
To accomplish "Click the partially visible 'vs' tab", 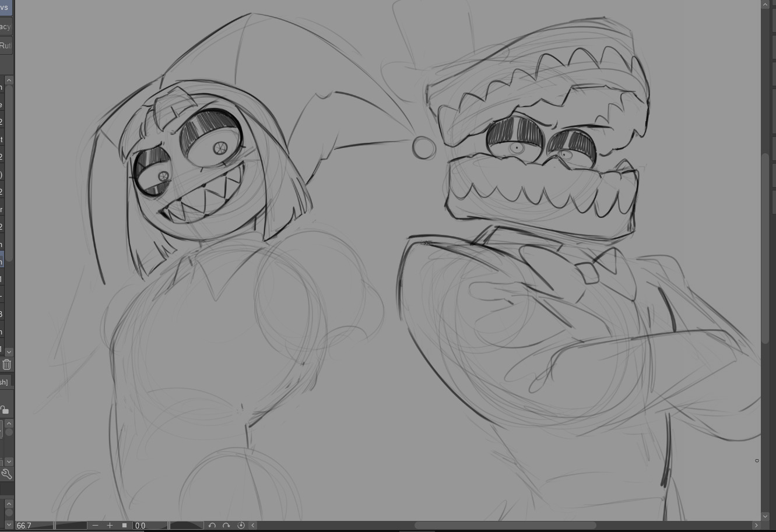I will click(x=5, y=8).
